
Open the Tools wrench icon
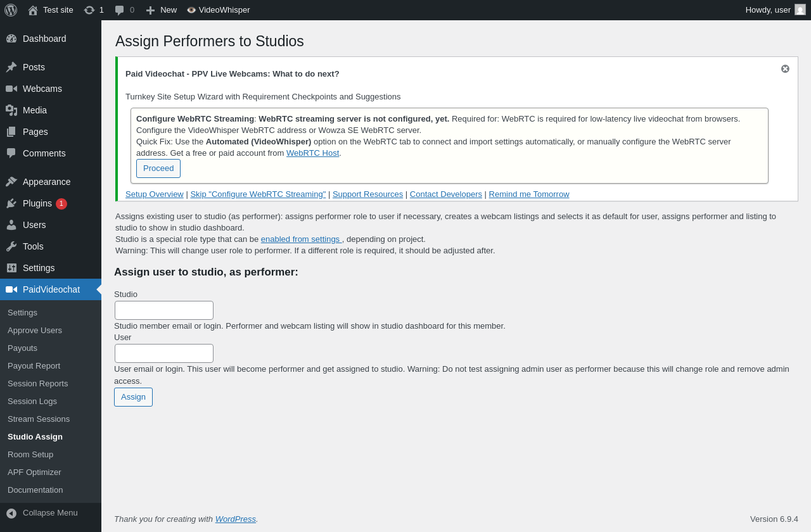pyautogui.click(x=11, y=246)
